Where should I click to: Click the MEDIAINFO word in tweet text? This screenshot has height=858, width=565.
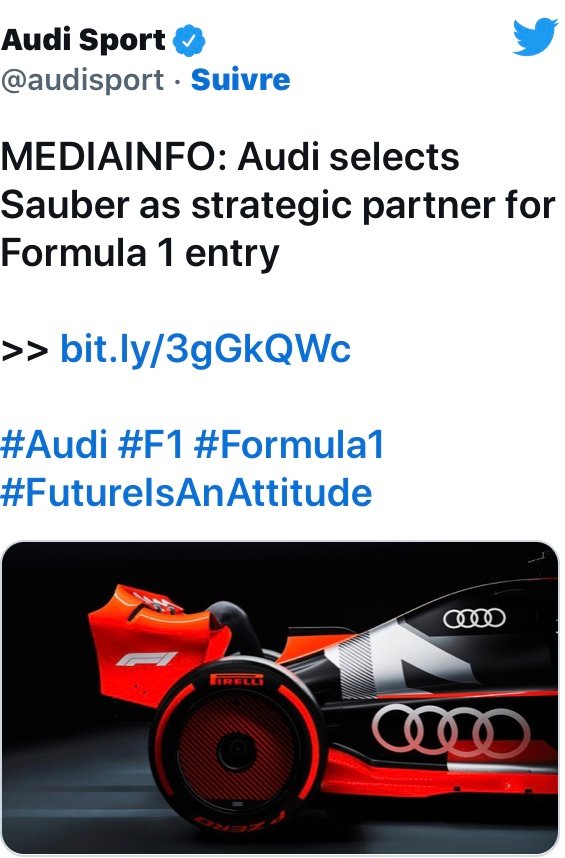coord(114,157)
